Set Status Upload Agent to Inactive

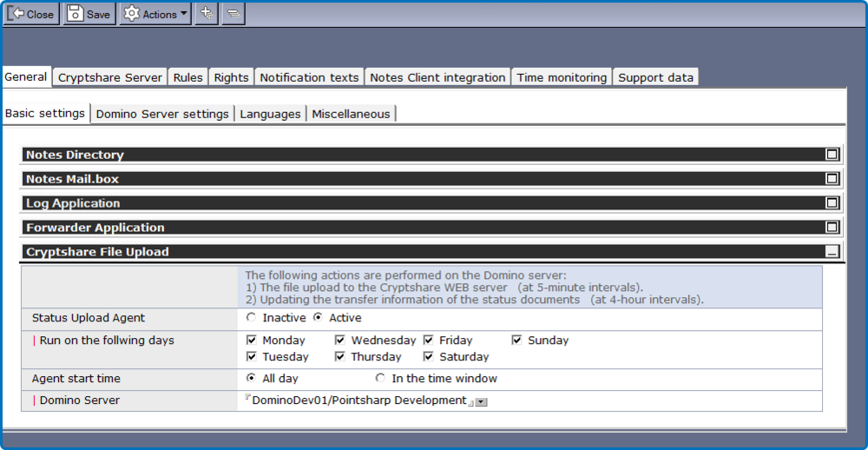pyautogui.click(x=252, y=318)
